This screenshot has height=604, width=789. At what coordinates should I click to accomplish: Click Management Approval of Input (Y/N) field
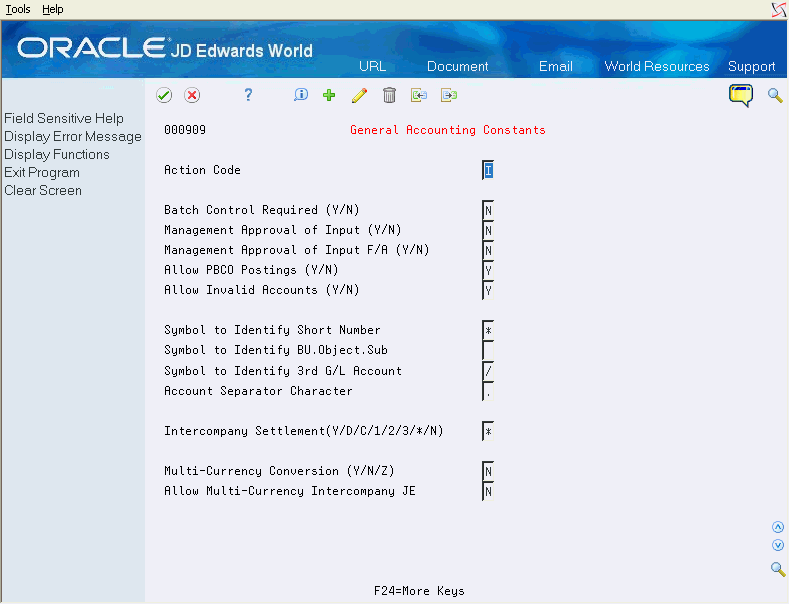(488, 230)
